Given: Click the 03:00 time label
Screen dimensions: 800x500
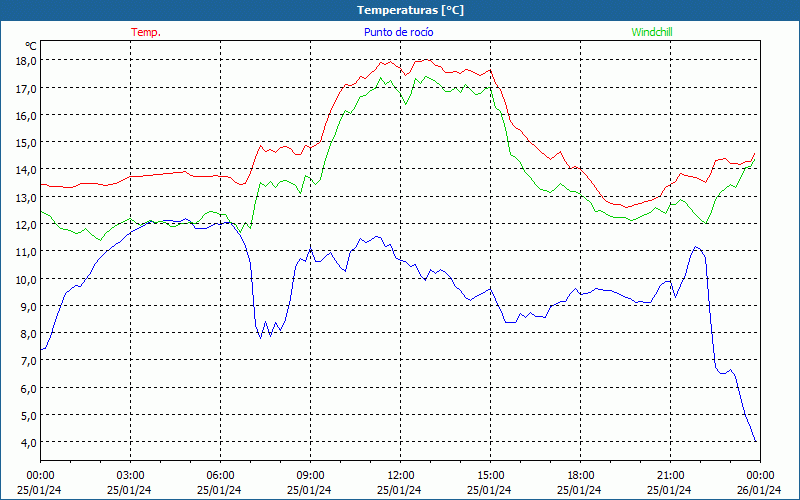Looking at the screenshot, I should click(x=130, y=476).
